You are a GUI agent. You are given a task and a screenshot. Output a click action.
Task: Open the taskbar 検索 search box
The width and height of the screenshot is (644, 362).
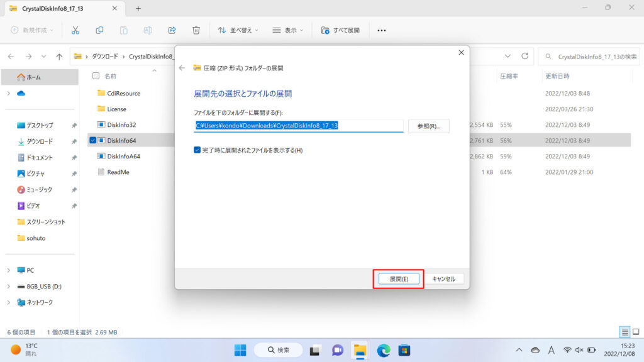(279, 350)
